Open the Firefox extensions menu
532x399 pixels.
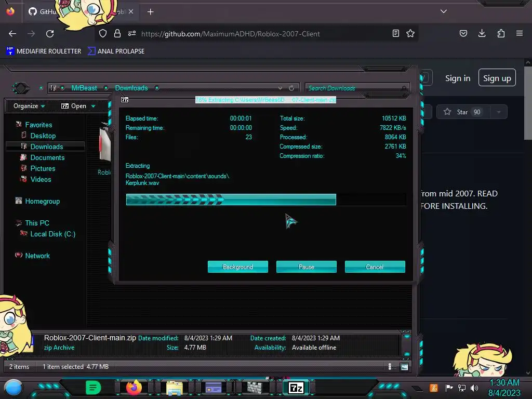[x=501, y=33]
